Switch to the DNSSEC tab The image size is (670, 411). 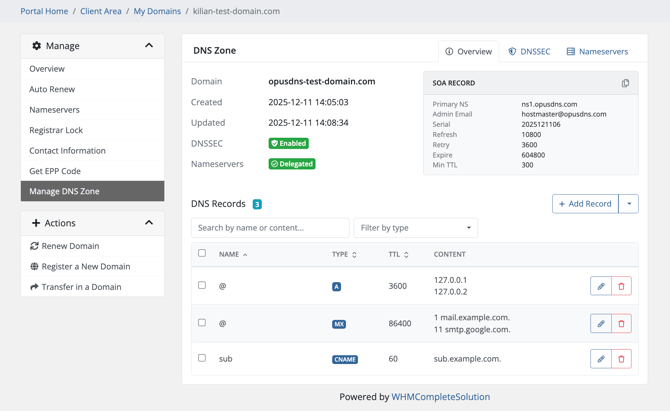pyautogui.click(x=529, y=52)
